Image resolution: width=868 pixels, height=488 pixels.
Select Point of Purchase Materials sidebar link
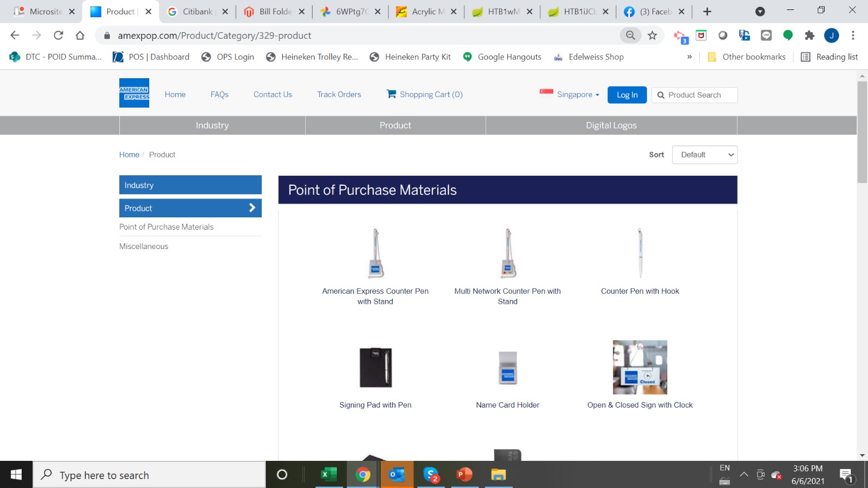point(166,227)
